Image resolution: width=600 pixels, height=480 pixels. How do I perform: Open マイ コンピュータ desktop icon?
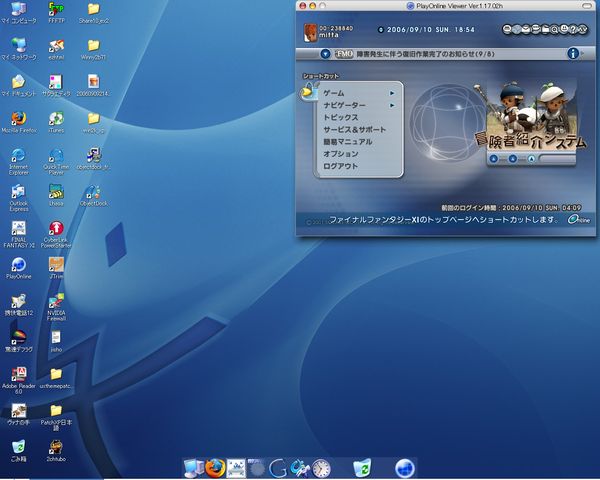pos(18,13)
